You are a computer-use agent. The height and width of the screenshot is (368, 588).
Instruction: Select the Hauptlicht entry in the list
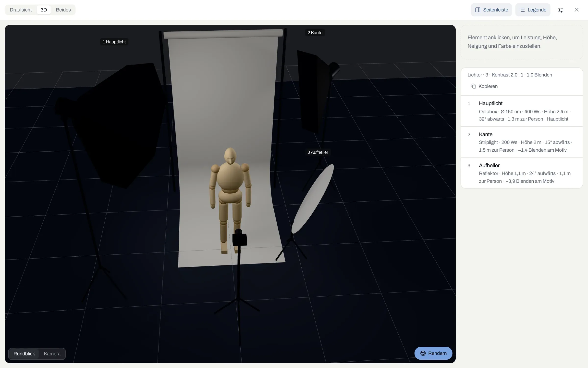(x=522, y=111)
